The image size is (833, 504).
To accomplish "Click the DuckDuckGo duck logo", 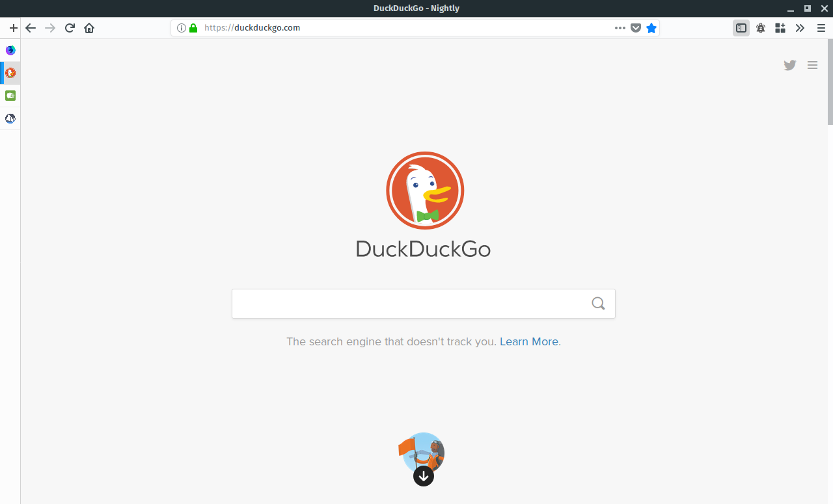I will tap(425, 191).
